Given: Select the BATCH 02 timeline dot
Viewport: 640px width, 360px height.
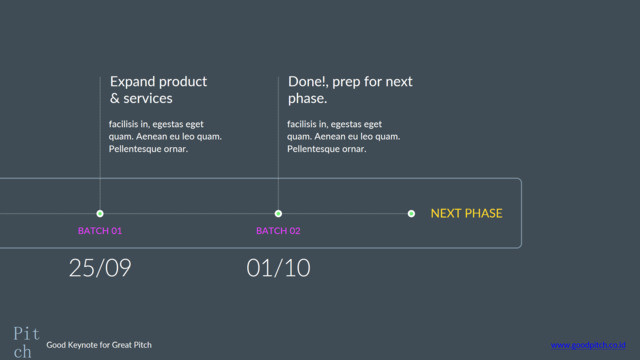Looking at the screenshot, I should click(278, 213).
